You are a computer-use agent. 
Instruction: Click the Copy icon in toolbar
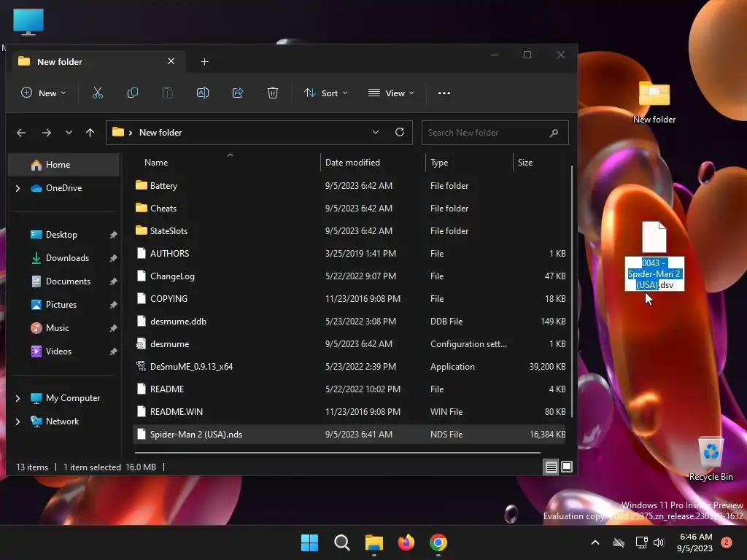pyautogui.click(x=133, y=93)
